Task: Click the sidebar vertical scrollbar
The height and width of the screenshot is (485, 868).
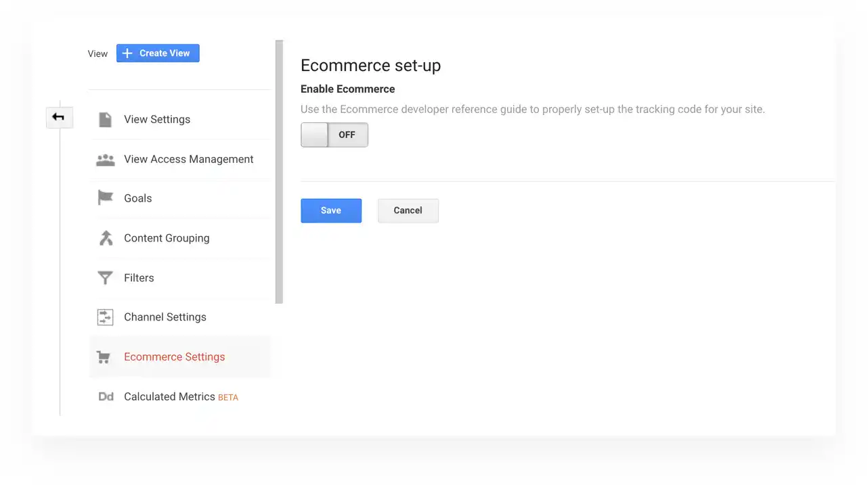Action: [x=279, y=172]
